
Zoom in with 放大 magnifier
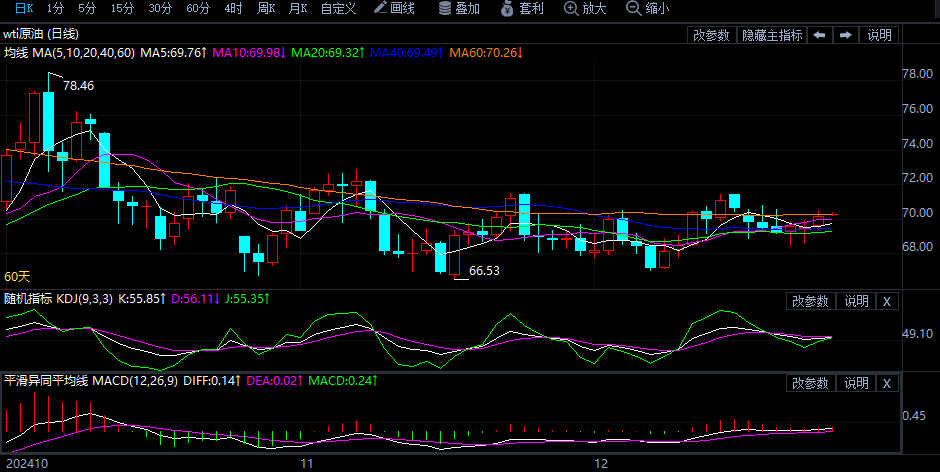coord(585,8)
